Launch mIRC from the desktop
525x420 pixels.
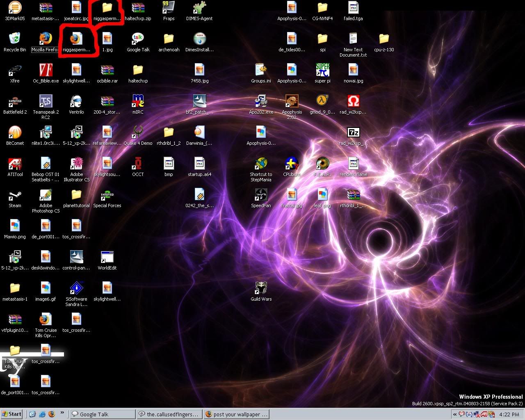(x=138, y=102)
